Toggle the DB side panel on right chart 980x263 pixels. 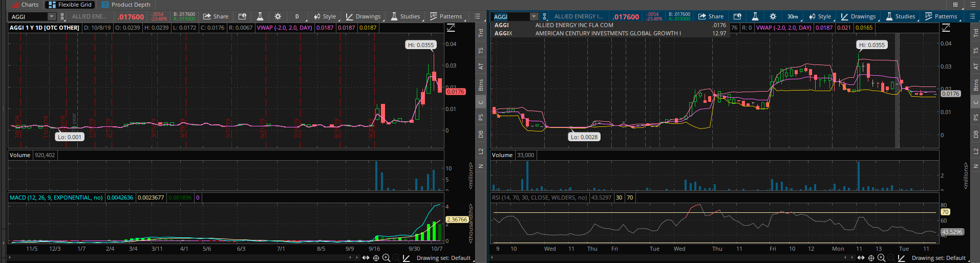click(x=976, y=134)
